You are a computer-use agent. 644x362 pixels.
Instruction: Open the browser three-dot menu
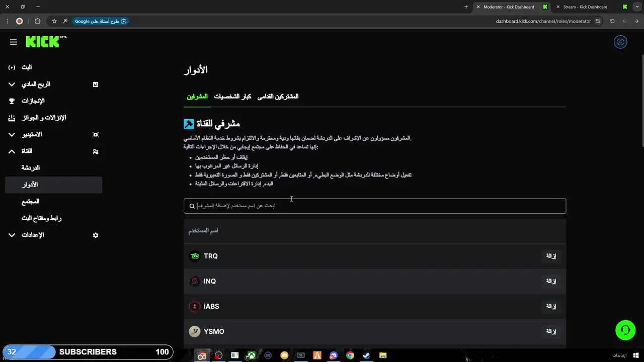pos(7,21)
